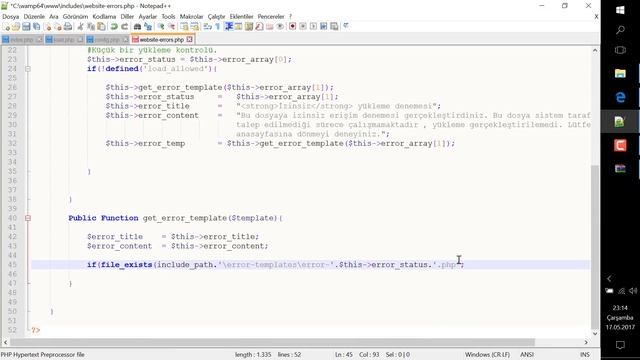This screenshot has height=360, width=640.
Task: Click the last toolbar icon after Save Macro
Action: click(x=346, y=27)
